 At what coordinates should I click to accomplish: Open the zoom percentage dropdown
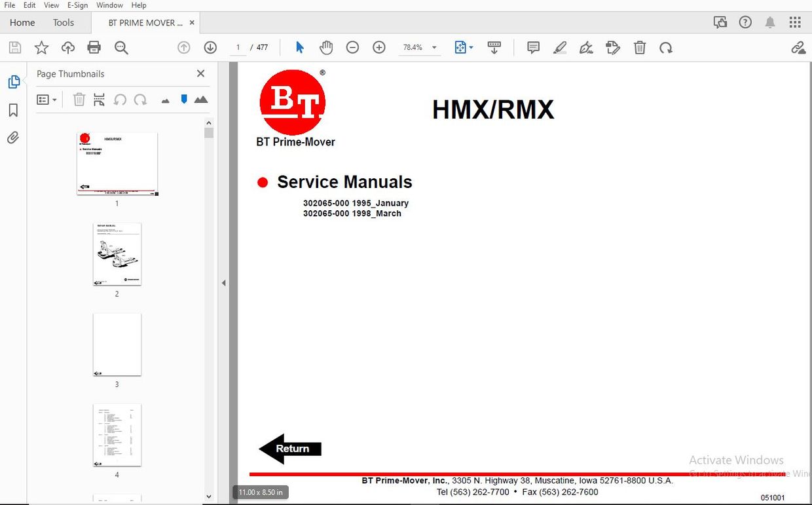pyautogui.click(x=434, y=47)
